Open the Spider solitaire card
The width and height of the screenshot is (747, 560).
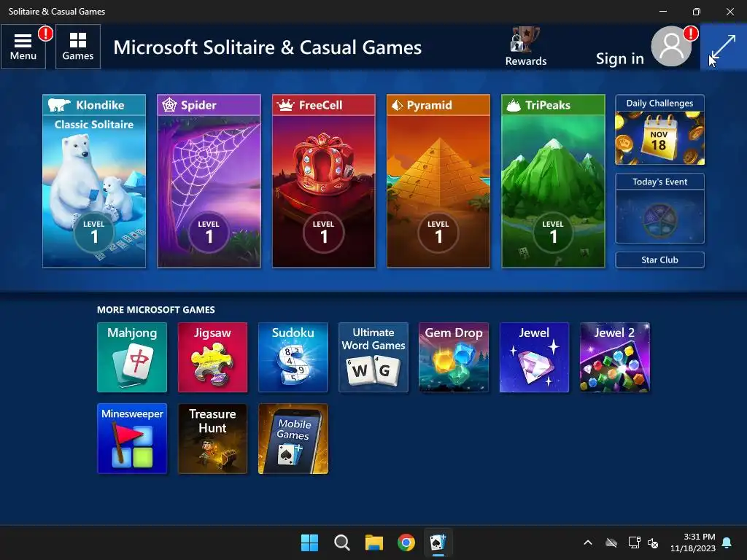(x=209, y=181)
